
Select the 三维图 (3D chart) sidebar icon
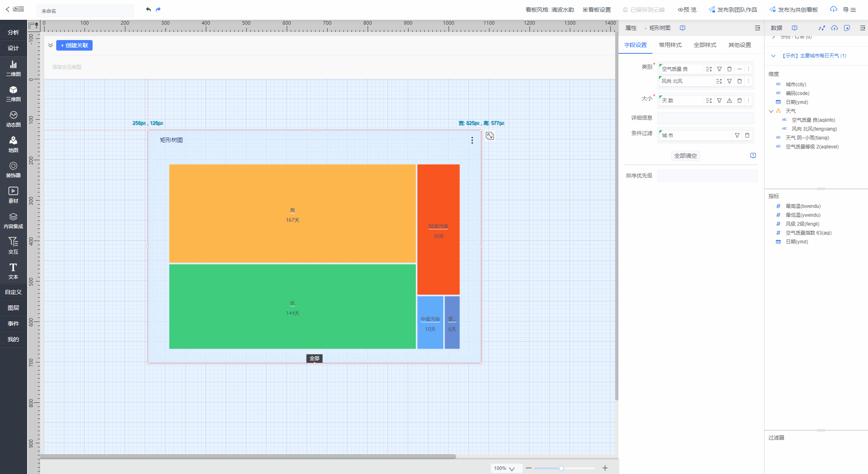coord(13,93)
